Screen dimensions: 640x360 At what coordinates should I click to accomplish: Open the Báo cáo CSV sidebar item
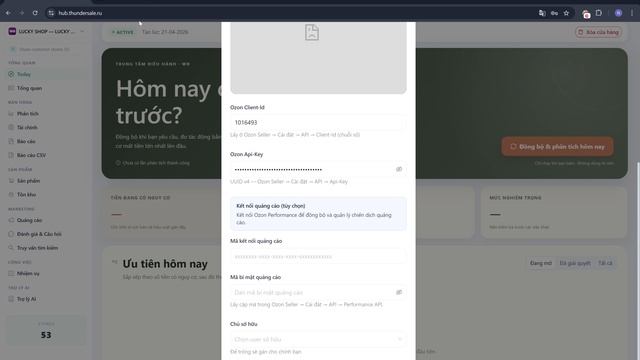pos(46,155)
